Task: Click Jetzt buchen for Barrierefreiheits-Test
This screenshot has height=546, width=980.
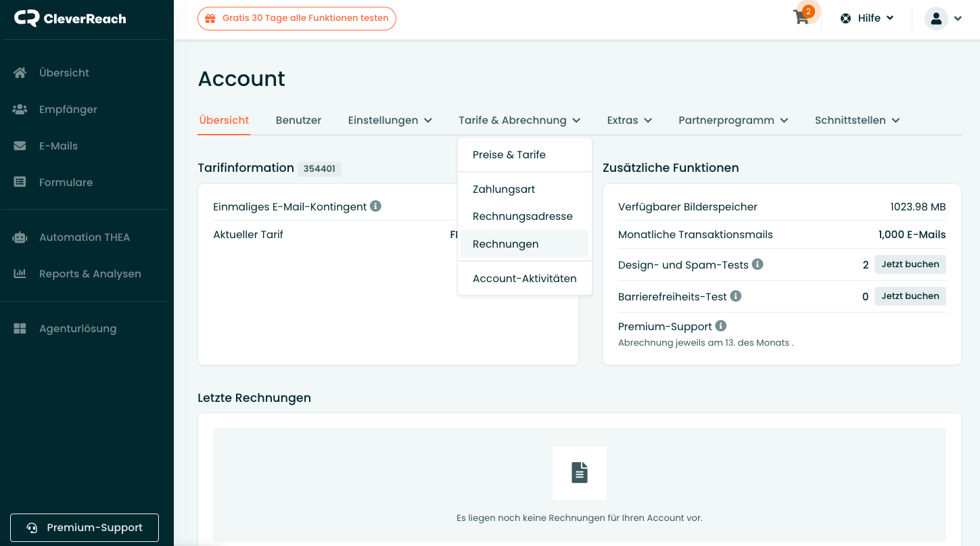Action: pos(910,296)
